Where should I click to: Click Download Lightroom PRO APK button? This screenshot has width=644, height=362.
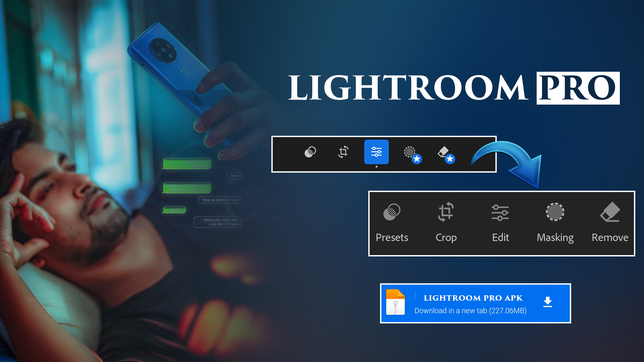coord(475,303)
